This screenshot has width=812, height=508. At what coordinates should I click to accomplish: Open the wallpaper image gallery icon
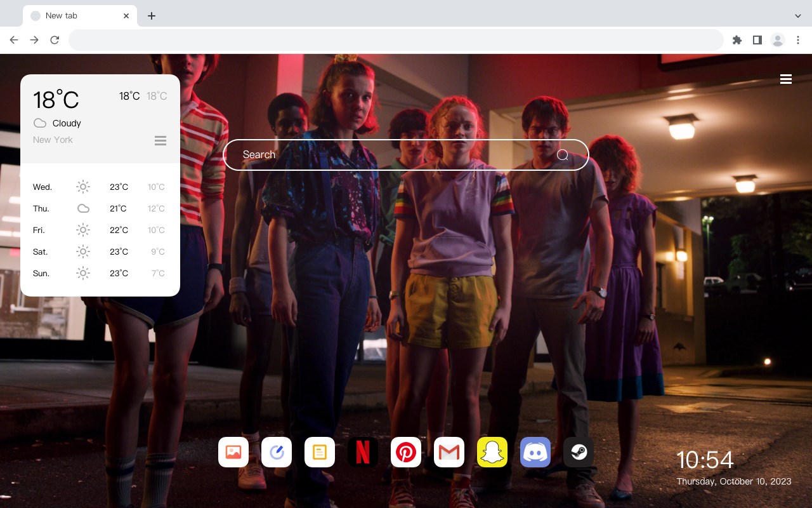pos(233,452)
